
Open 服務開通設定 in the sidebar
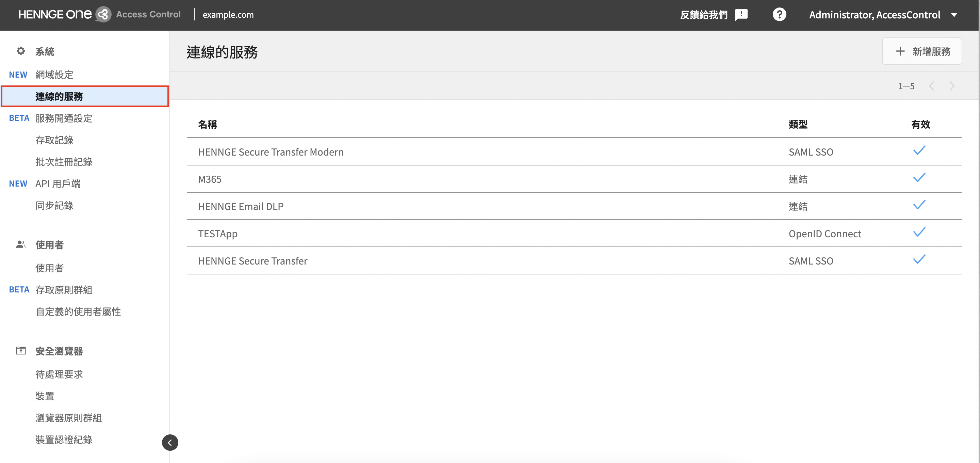(x=64, y=118)
